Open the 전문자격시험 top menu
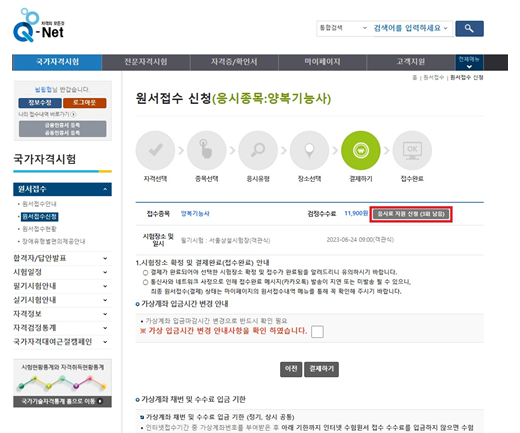The width and height of the screenshot is (520, 433). coord(146,62)
